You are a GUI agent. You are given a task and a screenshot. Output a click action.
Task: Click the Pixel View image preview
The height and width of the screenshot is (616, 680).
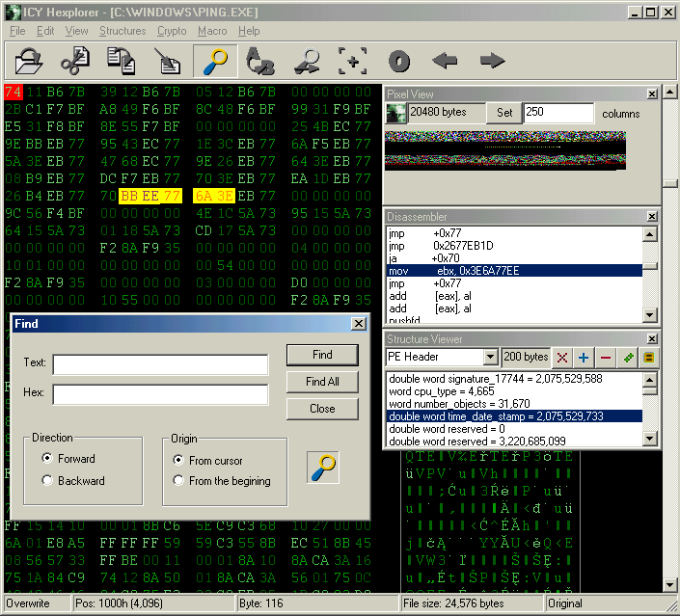505,150
